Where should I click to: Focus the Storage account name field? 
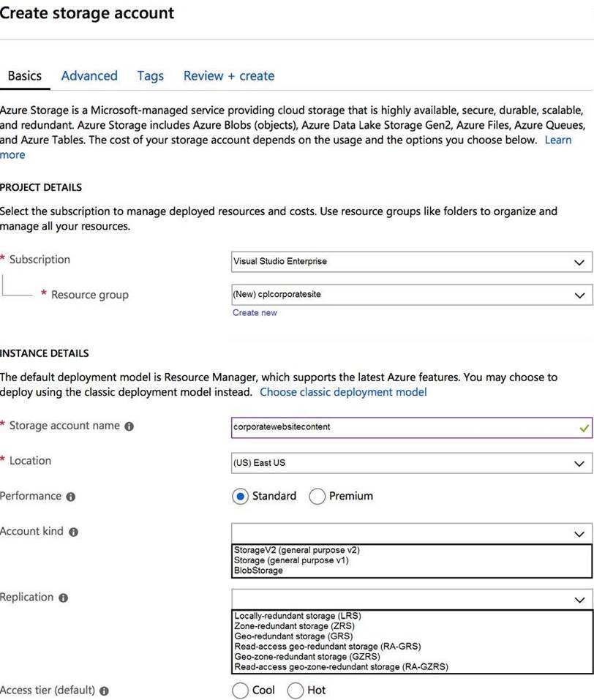[x=412, y=428]
